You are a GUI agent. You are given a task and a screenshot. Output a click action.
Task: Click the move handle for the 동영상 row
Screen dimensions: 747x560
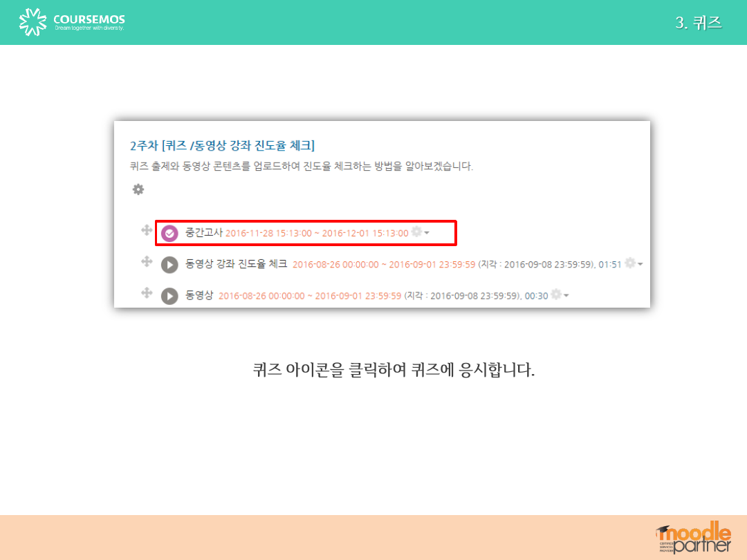[147, 293]
